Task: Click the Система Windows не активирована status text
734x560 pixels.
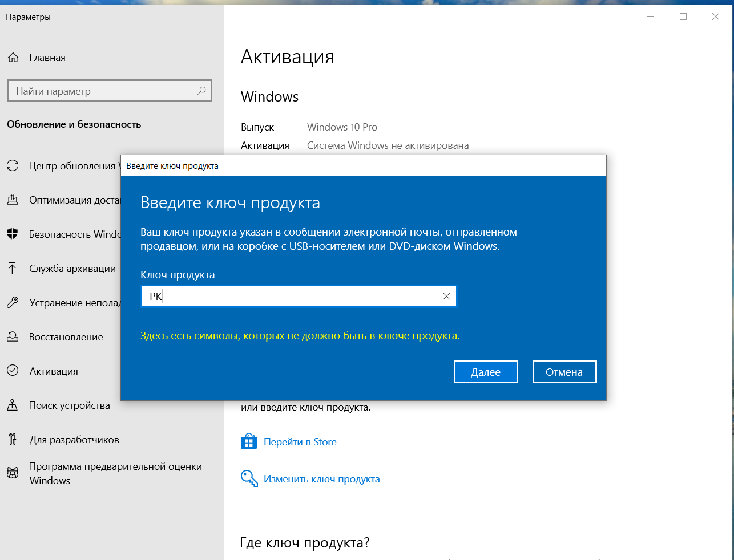Action: [x=388, y=145]
